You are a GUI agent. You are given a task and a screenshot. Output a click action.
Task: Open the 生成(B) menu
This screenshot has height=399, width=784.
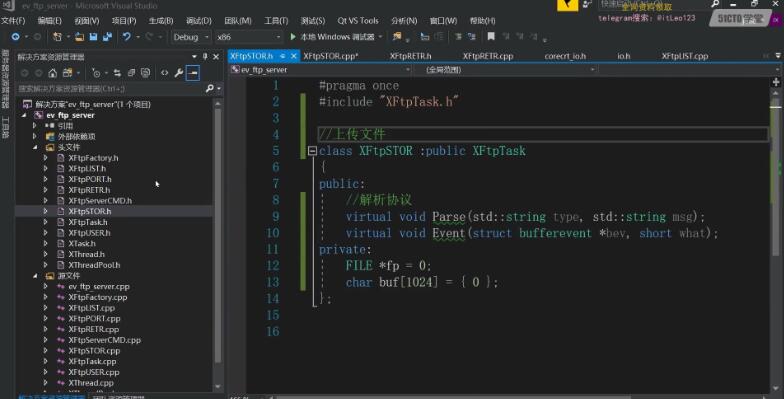click(161, 21)
